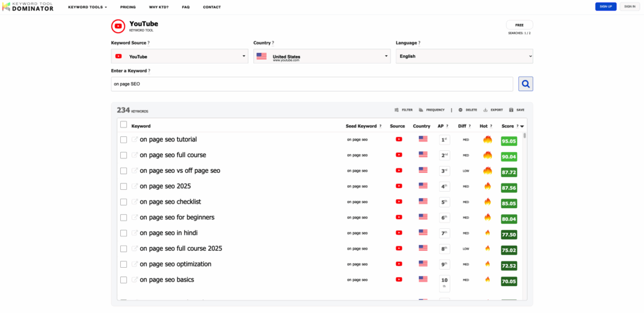Viewport: 644px width, 313px height.
Task: Click US flag in on page seo 2025 row
Action: (x=423, y=186)
